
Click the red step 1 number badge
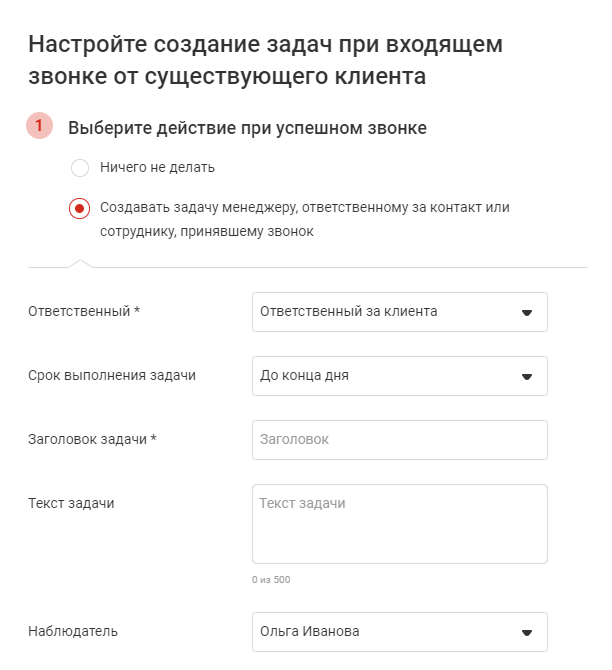(x=40, y=127)
